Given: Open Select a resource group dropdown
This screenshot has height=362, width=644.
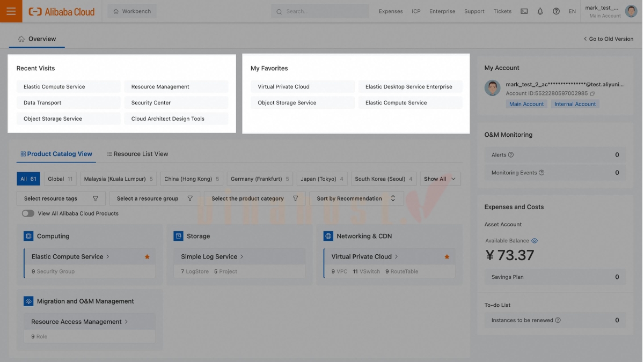Looking at the screenshot, I should [155, 198].
